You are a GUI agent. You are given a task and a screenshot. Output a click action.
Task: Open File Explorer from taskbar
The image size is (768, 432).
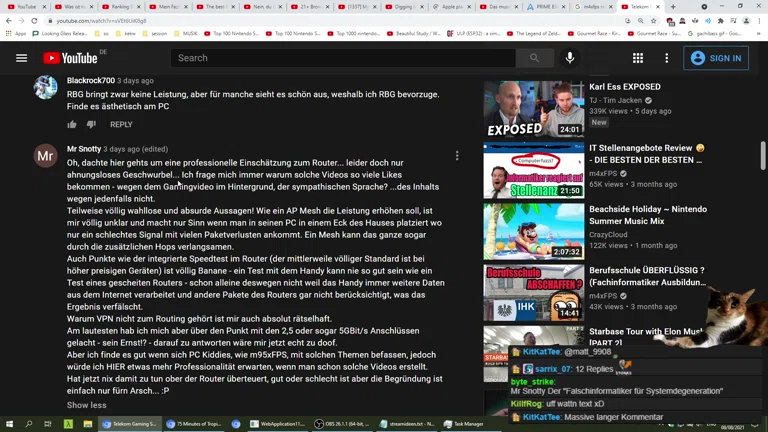(88, 424)
